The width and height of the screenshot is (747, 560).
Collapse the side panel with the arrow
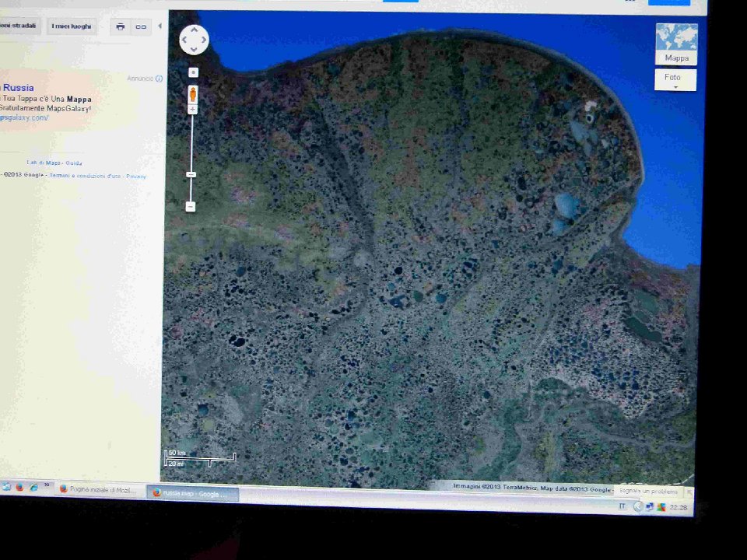160,26
